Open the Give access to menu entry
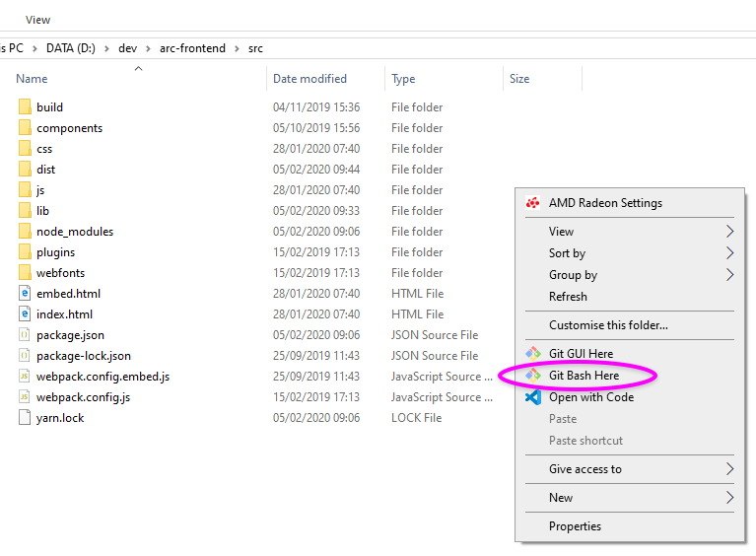756x556 pixels. pyautogui.click(x=630, y=468)
